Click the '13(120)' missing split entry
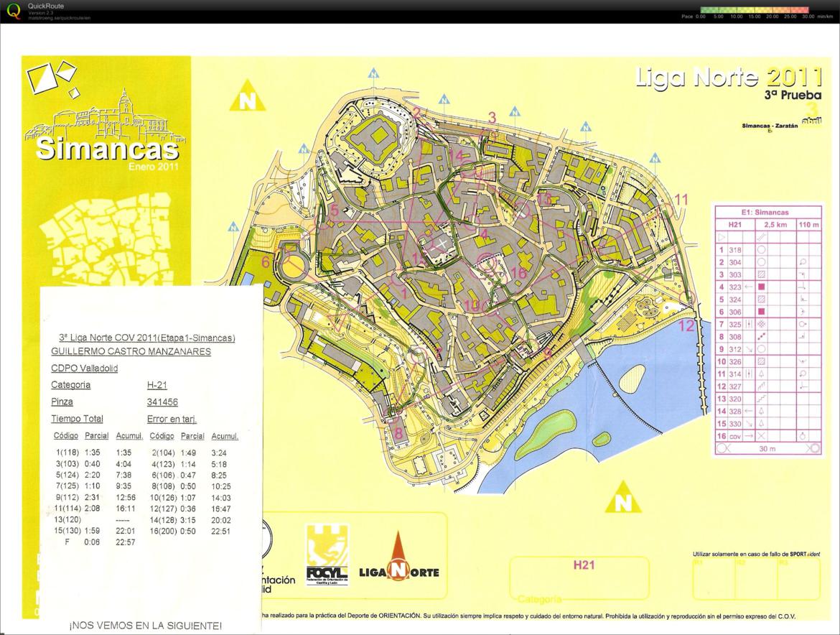 (68, 520)
